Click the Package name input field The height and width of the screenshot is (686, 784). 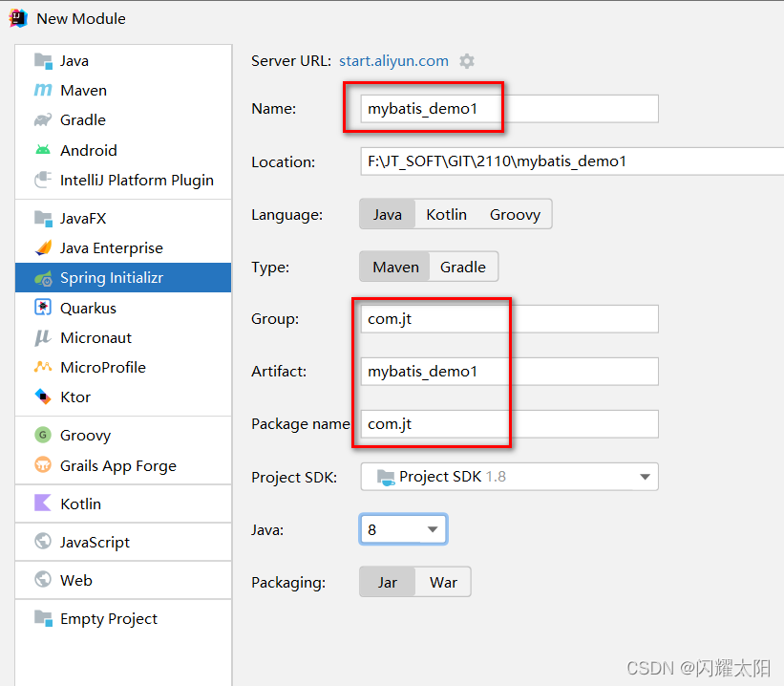(510, 424)
